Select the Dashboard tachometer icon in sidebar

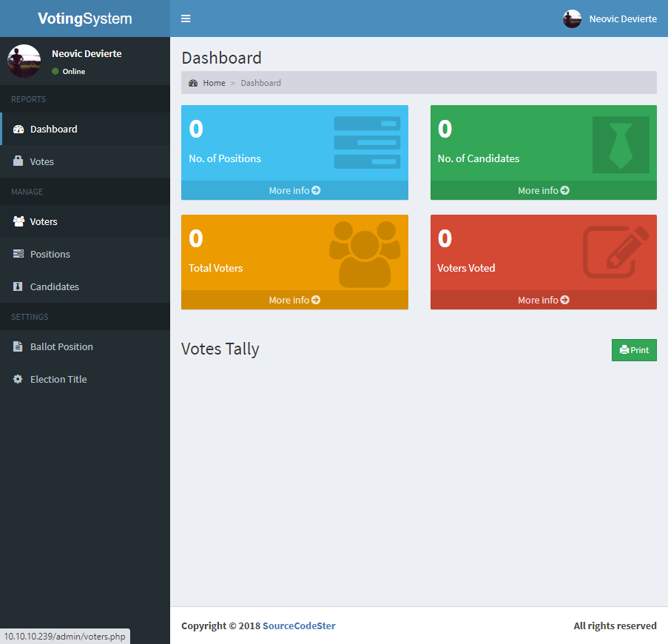pos(17,128)
